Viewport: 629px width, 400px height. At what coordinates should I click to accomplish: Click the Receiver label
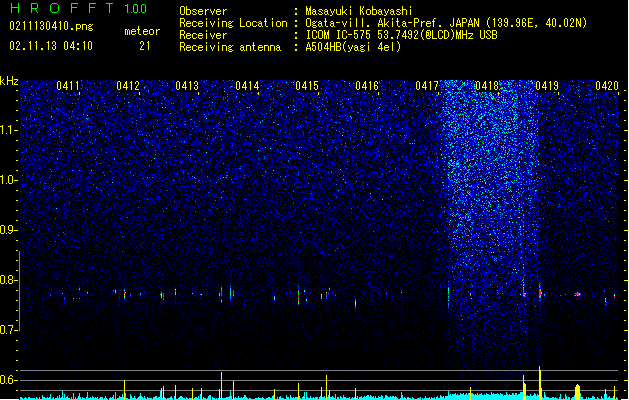[x=203, y=35]
